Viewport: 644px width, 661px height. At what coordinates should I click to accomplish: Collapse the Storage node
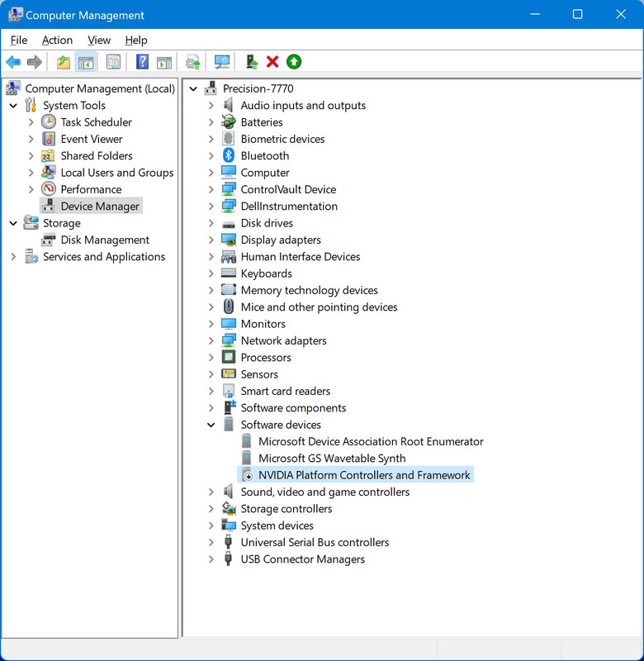point(13,223)
